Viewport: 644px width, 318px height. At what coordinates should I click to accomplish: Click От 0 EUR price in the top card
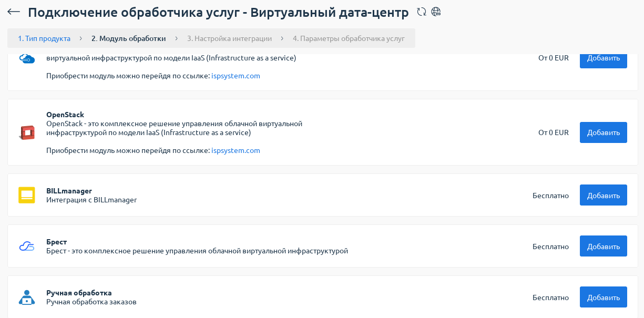[x=554, y=58]
